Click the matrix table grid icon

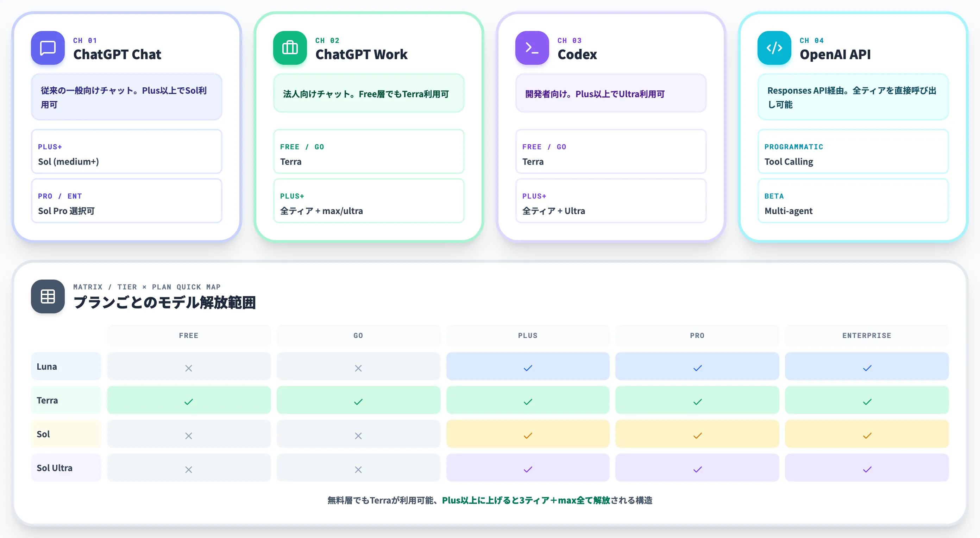coord(48,296)
